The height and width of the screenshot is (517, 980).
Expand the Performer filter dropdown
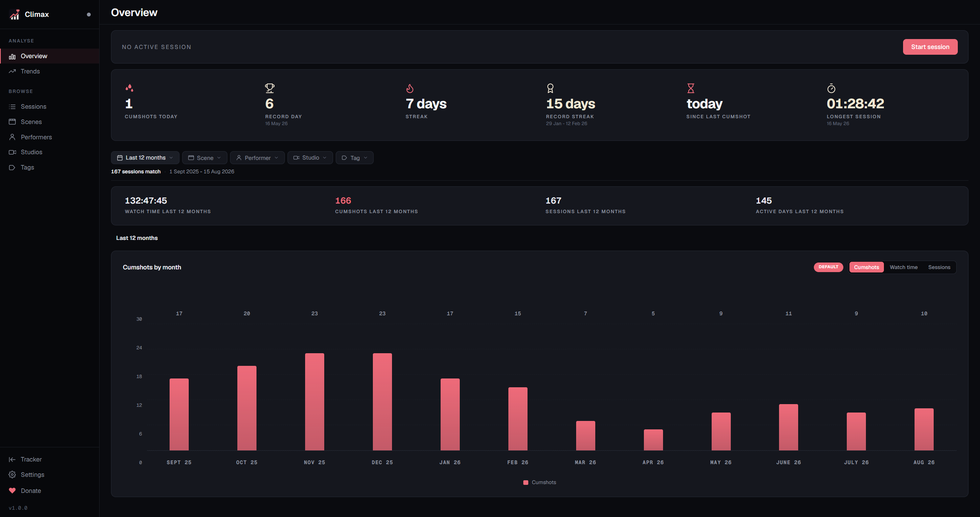tap(257, 158)
